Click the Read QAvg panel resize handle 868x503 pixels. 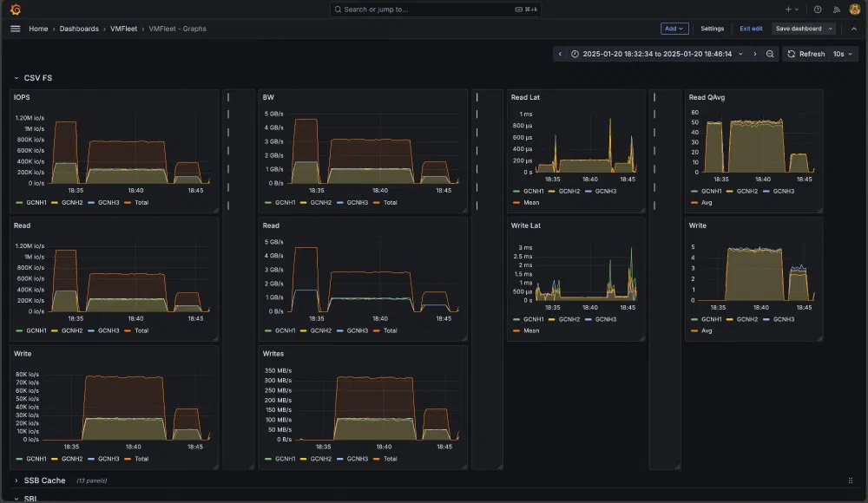[x=820, y=210]
